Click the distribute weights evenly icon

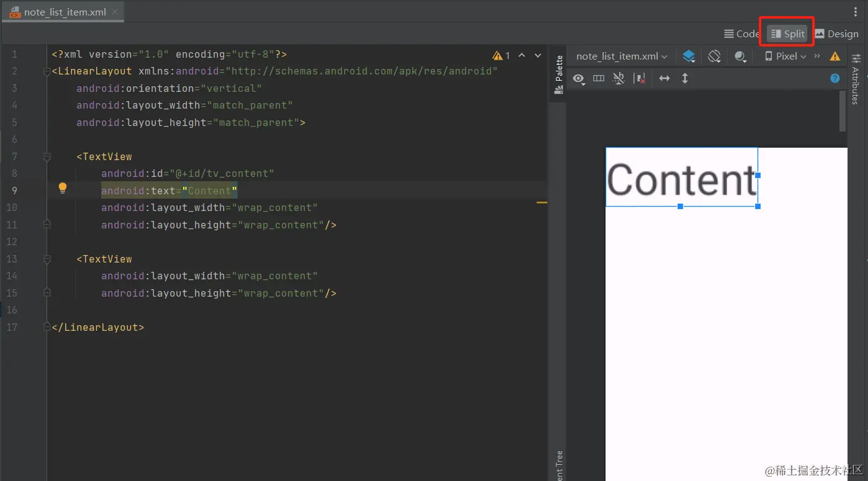(x=599, y=78)
